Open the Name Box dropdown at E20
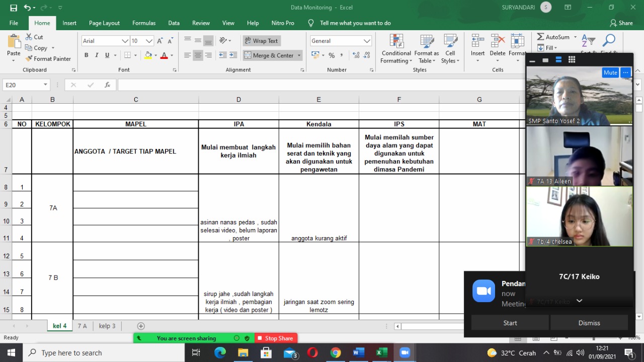644x362 pixels. (x=45, y=85)
